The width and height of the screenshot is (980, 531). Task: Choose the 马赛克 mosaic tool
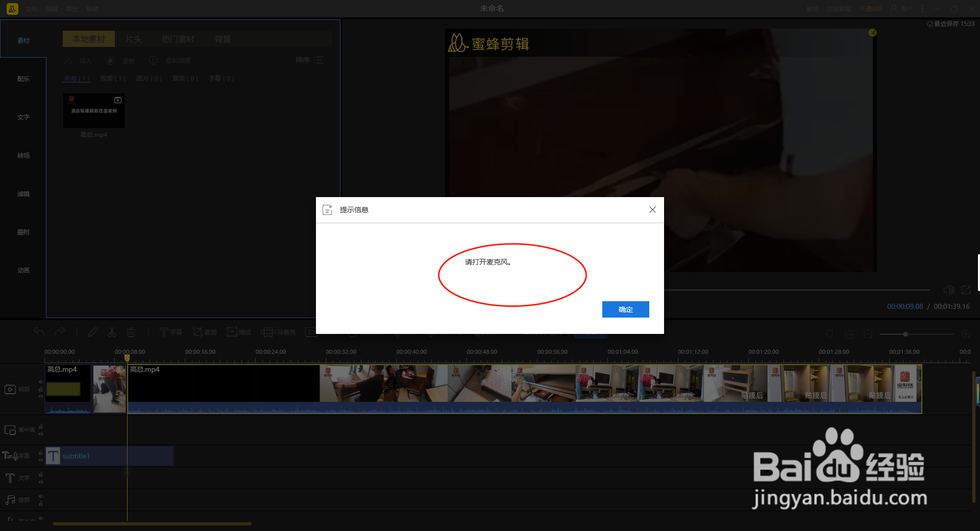coord(278,332)
